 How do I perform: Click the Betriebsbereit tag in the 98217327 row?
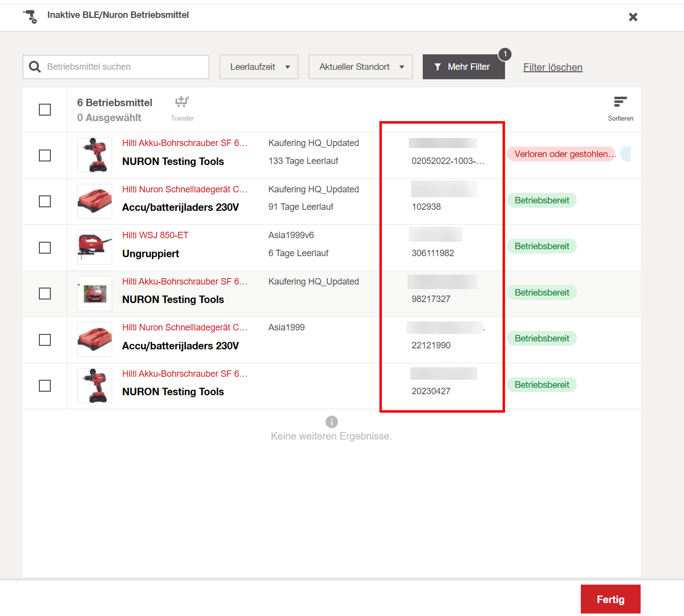pos(542,293)
